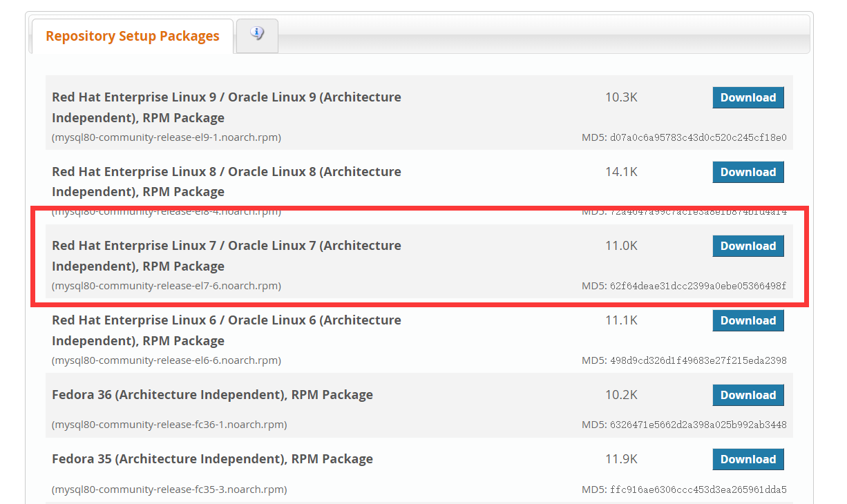Screen dimensions: 847x504
Task: Select the Fedora 35 package title
Action: pyautogui.click(x=212, y=459)
